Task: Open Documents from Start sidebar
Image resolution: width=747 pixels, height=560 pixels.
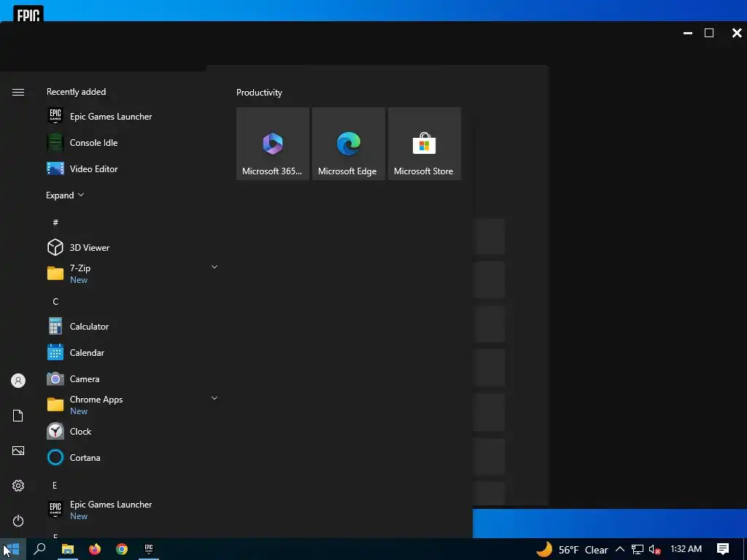Action: (18, 416)
